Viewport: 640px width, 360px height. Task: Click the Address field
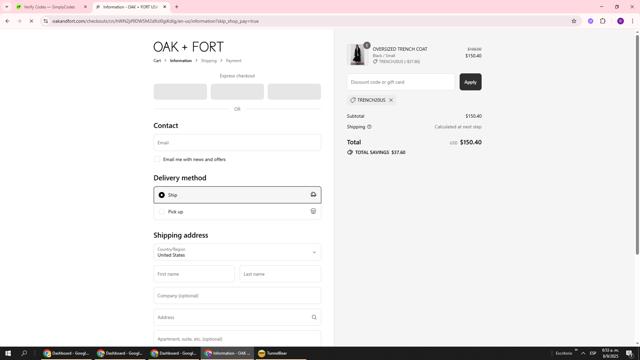click(237, 317)
